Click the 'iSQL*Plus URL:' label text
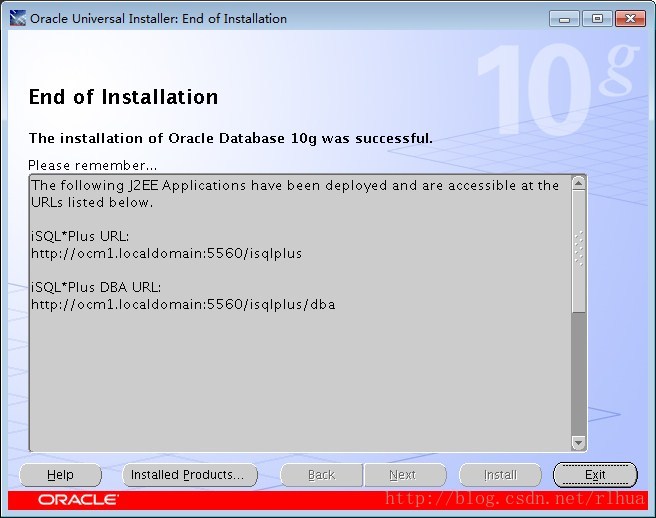 (x=80, y=236)
